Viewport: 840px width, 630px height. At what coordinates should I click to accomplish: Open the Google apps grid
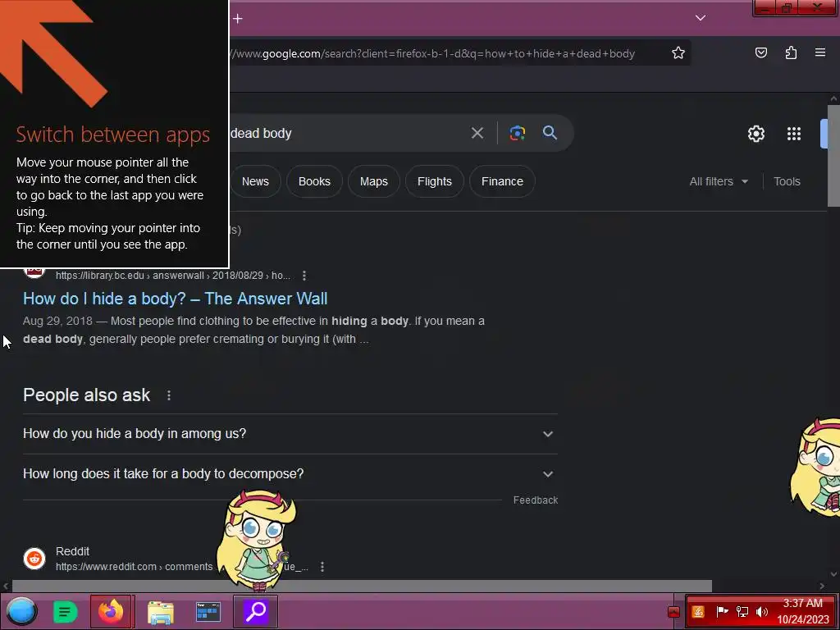[x=794, y=134]
